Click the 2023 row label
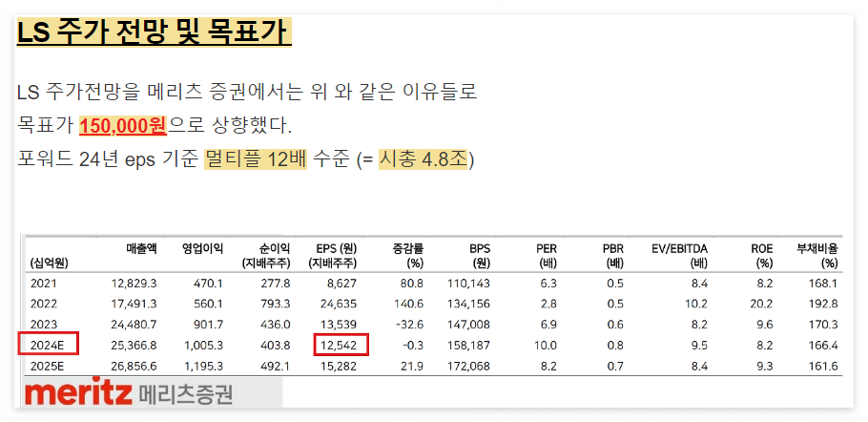The image size is (868, 422). [44, 325]
